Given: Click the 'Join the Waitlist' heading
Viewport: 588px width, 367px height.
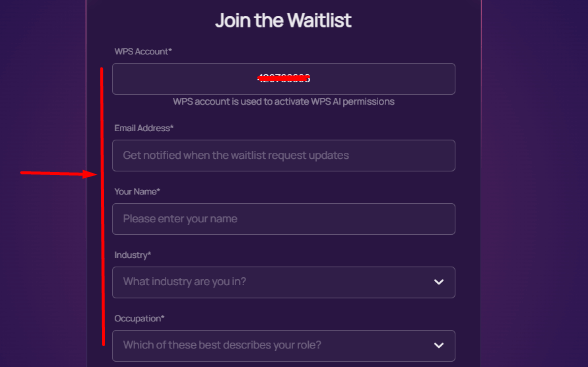Looking at the screenshot, I should click(283, 20).
